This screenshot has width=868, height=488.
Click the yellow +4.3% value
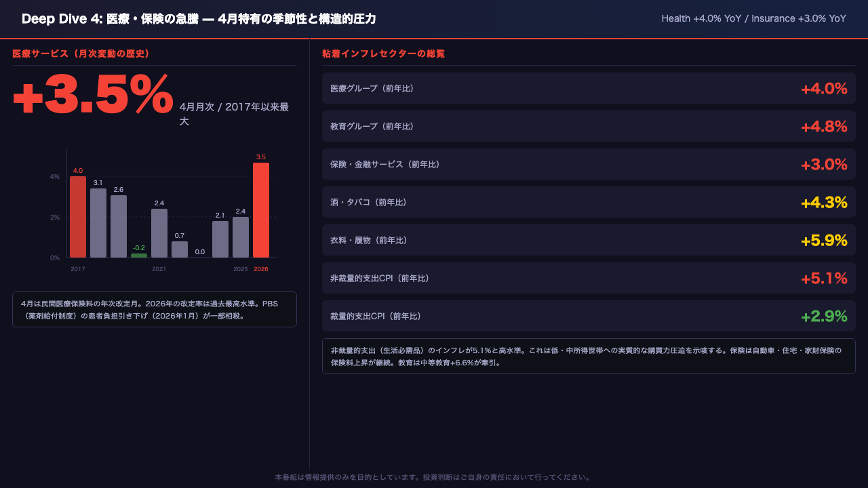pos(824,203)
